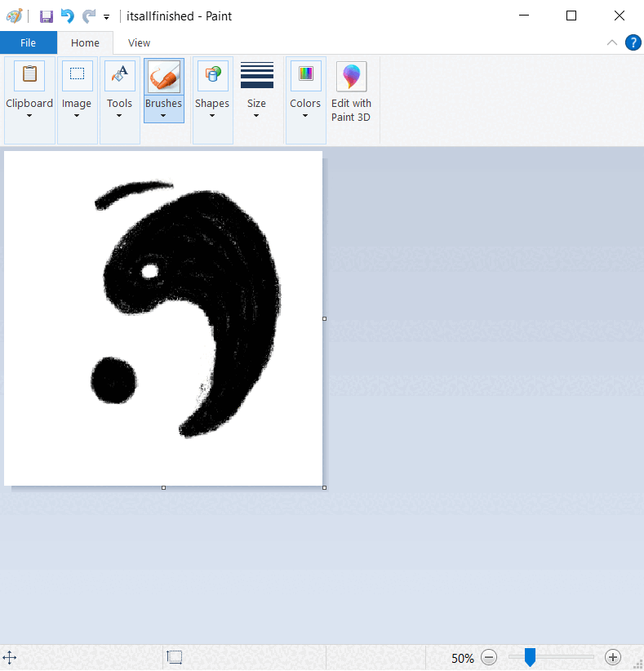Click the Size line thickness icon

pyautogui.click(x=257, y=75)
